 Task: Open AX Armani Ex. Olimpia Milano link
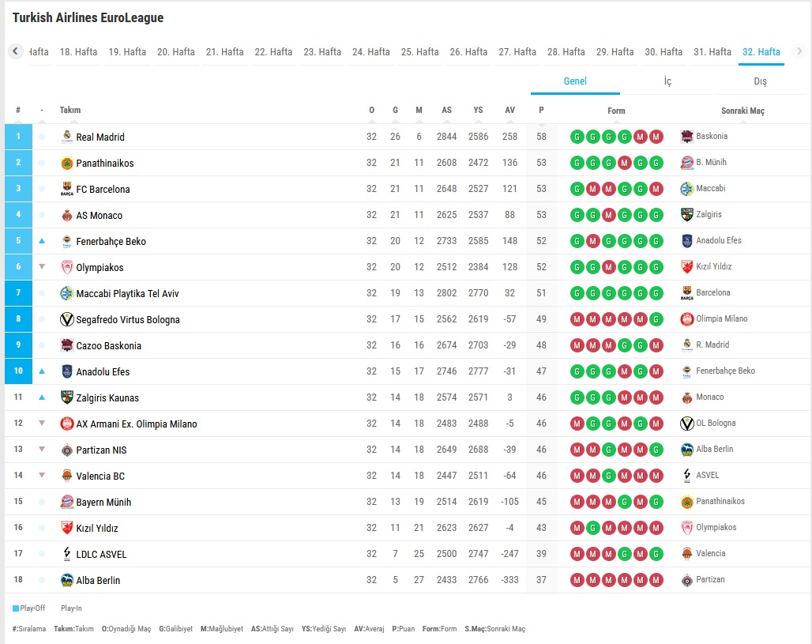click(137, 424)
